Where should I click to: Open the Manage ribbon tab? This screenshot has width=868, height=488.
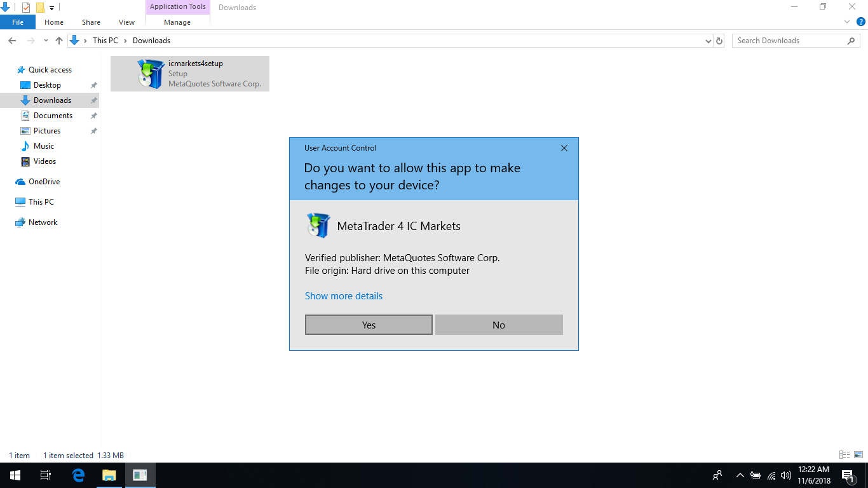[x=177, y=22]
